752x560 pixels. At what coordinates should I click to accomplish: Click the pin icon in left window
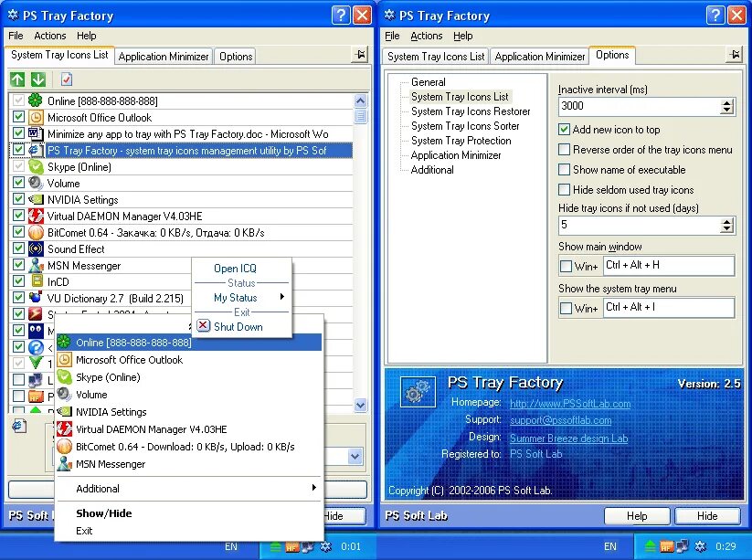[x=361, y=55]
